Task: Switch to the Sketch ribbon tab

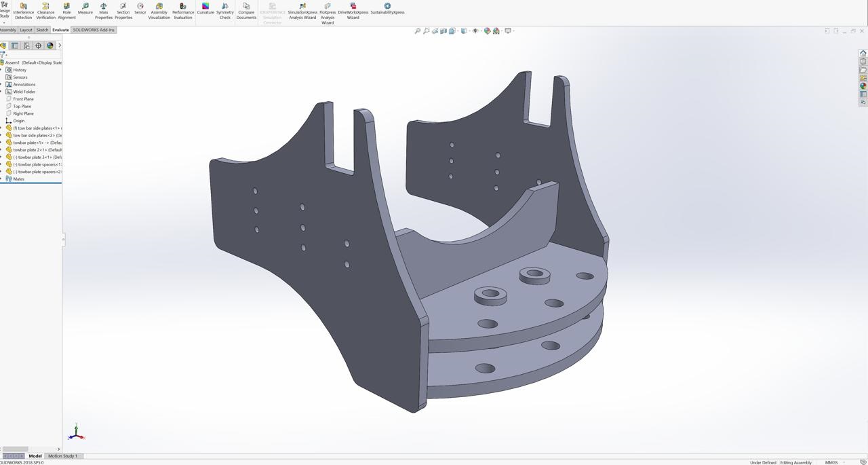Action: click(x=42, y=30)
